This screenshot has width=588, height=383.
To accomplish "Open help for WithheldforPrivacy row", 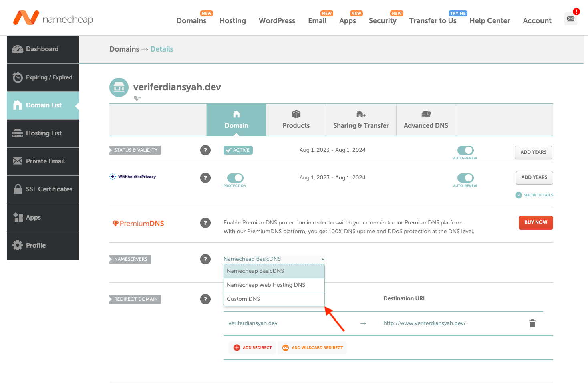I will pos(205,178).
